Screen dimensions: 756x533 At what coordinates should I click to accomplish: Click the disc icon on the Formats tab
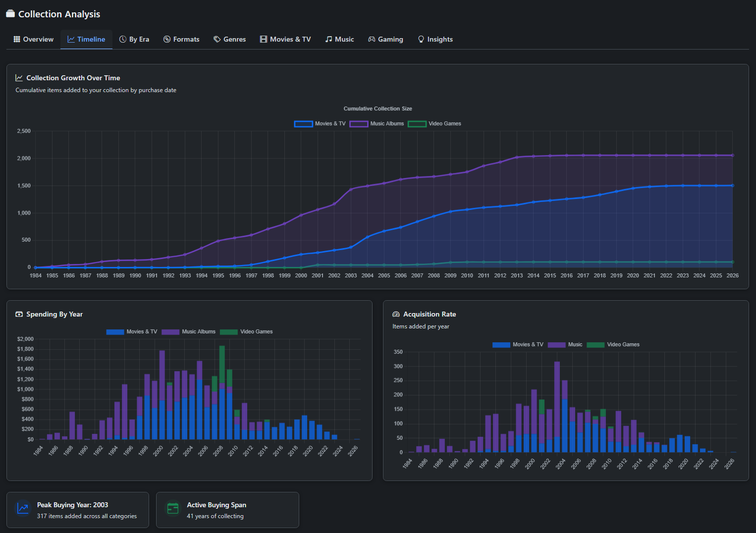click(167, 39)
